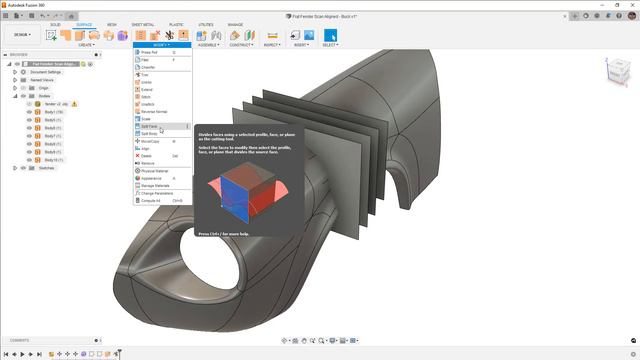
Task: Jump to timeline end button
Action: pos(39,354)
